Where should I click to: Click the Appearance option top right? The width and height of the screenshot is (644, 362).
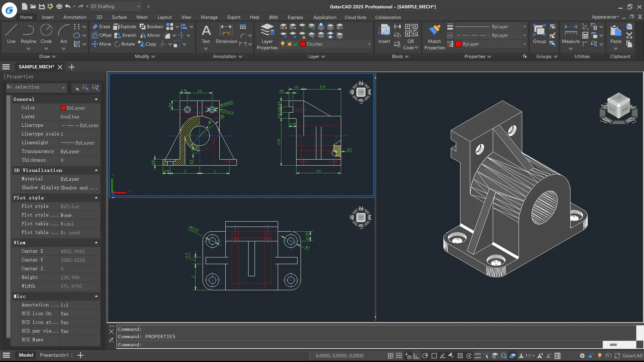[604, 16]
